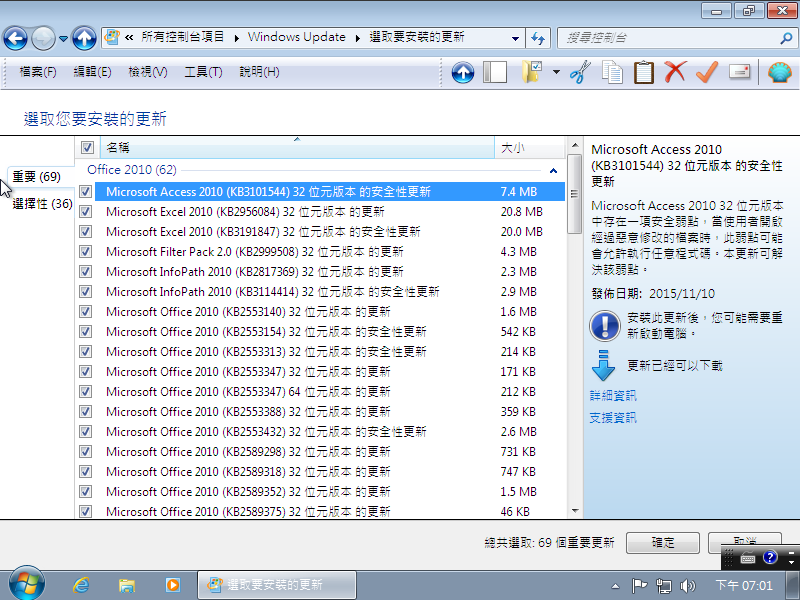Open the 詳細資訊 link
The image size is (800, 600).
(x=613, y=395)
